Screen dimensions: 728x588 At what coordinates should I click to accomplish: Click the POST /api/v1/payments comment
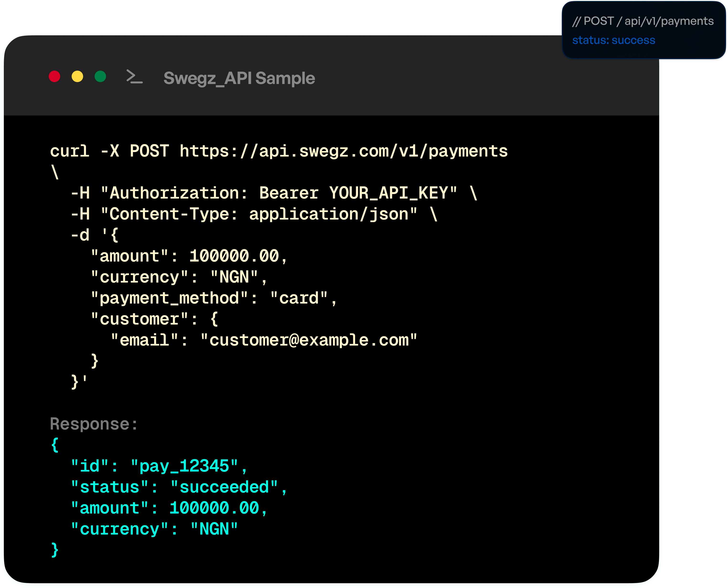[642, 21]
